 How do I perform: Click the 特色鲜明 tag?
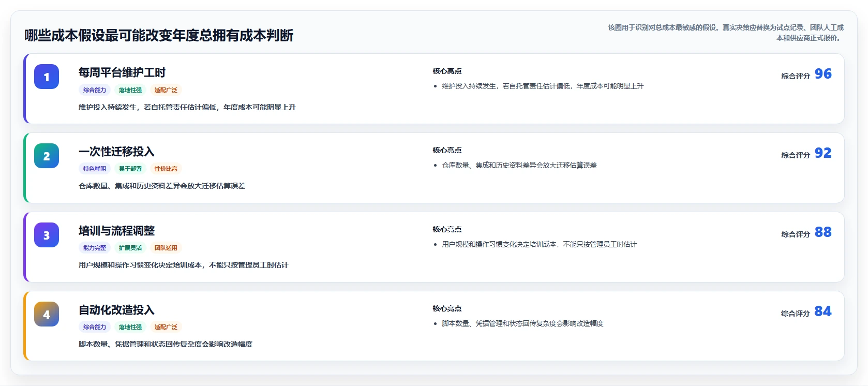pos(95,169)
